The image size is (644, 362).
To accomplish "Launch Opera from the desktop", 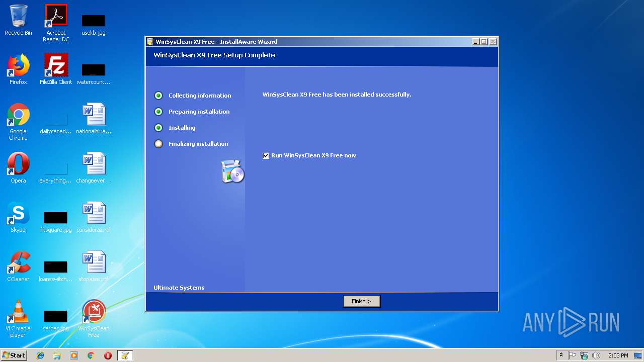I will (18, 168).
